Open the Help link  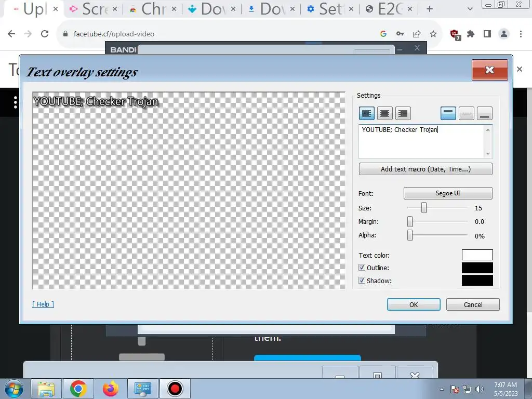click(43, 304)
